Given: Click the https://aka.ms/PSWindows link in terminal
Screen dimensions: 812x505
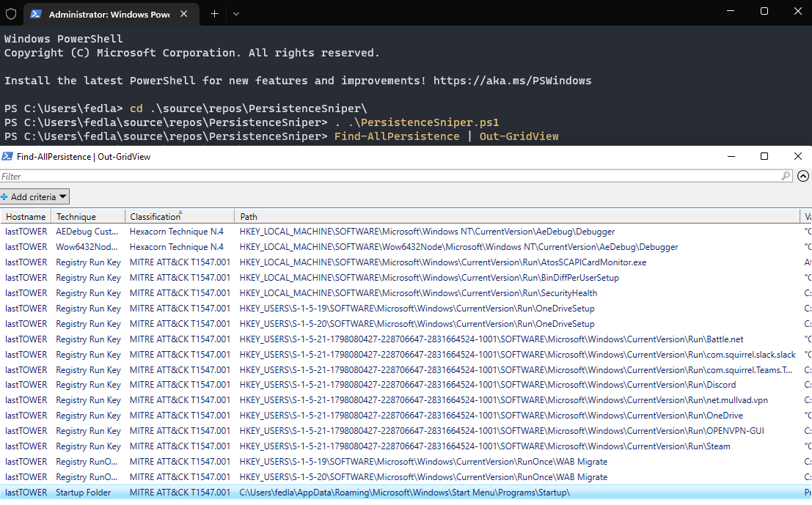Looking at the screenshot, I should (x=512, y=80).
